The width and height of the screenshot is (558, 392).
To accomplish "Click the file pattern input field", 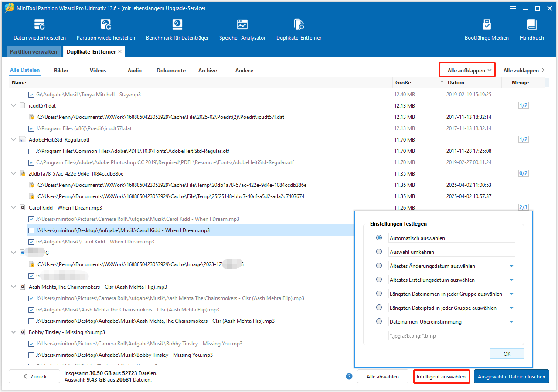I will 451,335.
